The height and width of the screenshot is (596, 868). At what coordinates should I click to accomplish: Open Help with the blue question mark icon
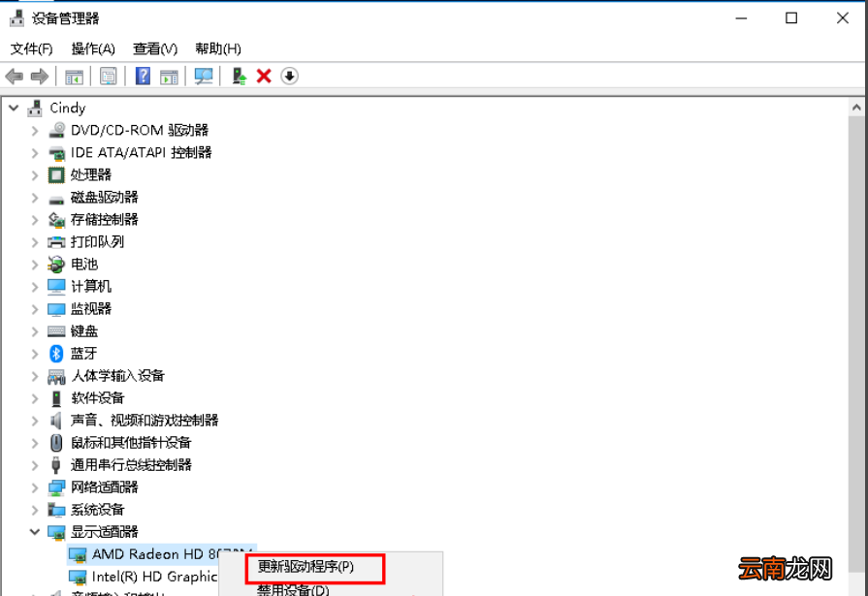[143, 76]
